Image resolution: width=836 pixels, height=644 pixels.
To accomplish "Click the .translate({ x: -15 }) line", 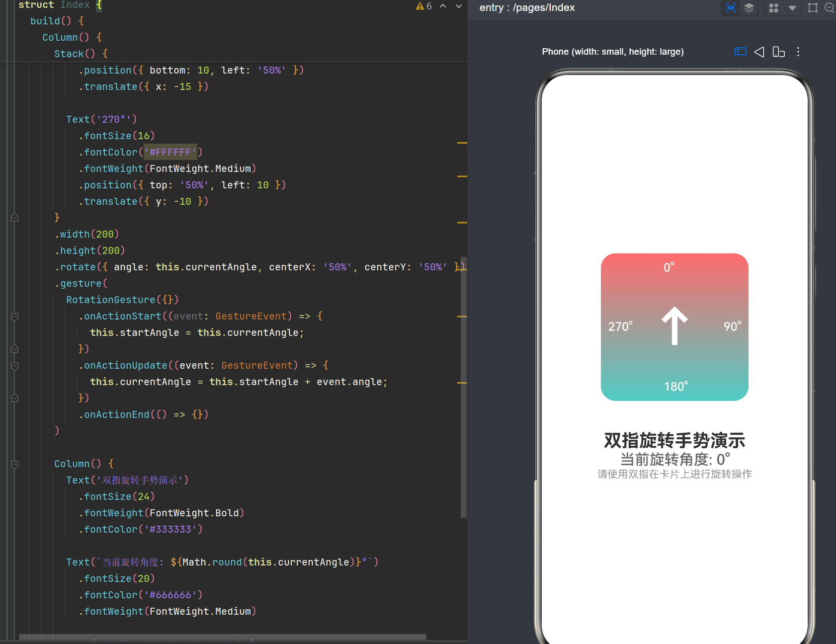I will click(x=143, y=86).
